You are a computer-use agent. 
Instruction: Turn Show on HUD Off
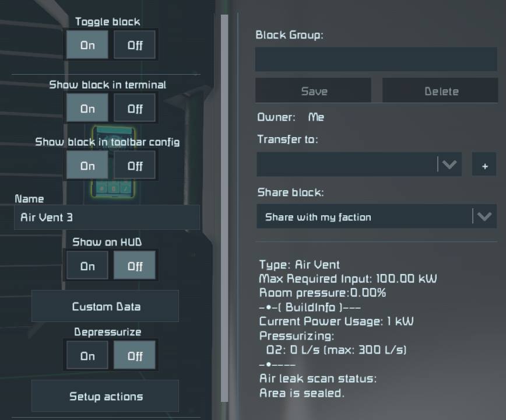(x=135, y=265)
